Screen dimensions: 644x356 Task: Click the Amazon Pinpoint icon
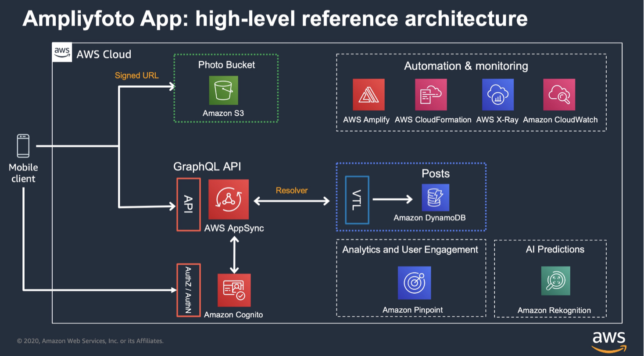tap(415, 283)
